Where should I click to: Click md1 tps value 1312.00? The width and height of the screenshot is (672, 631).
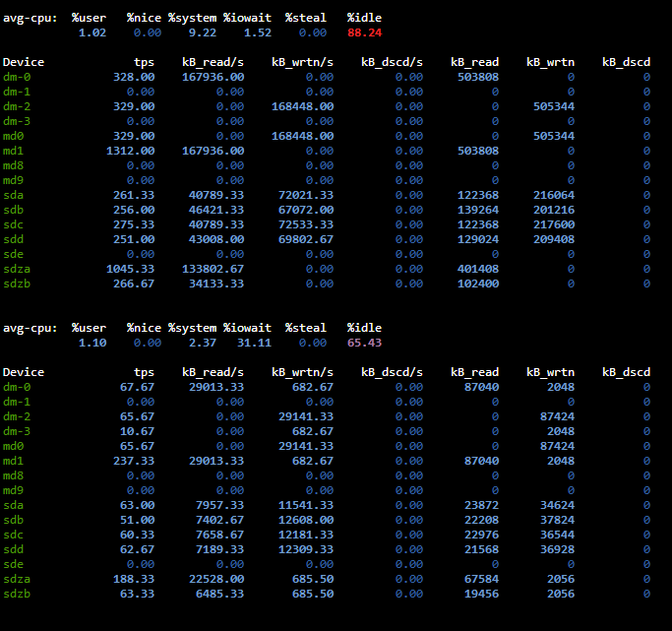130,151
